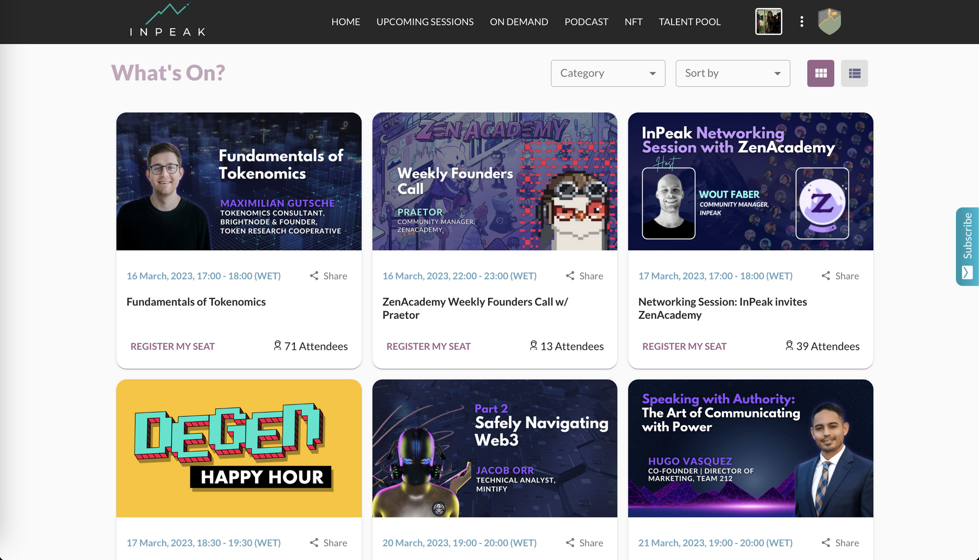
Task: Open the user profile avatar
Action: [769, 22]
